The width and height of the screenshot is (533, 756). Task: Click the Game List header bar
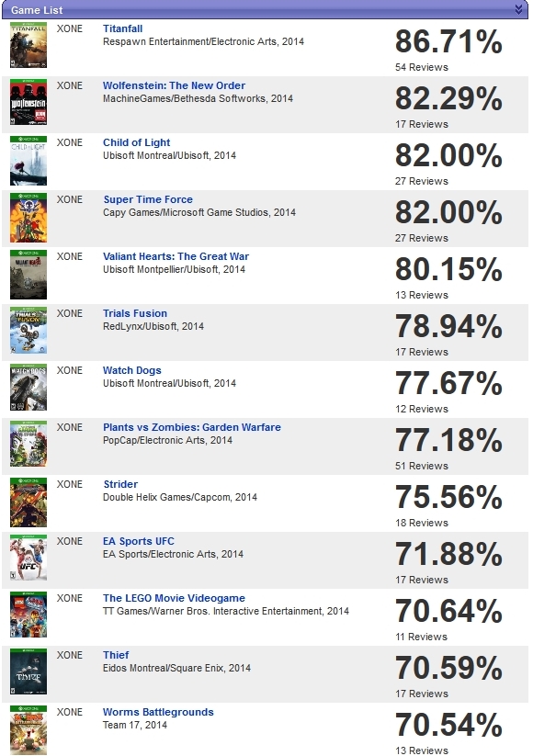point(266,9)
